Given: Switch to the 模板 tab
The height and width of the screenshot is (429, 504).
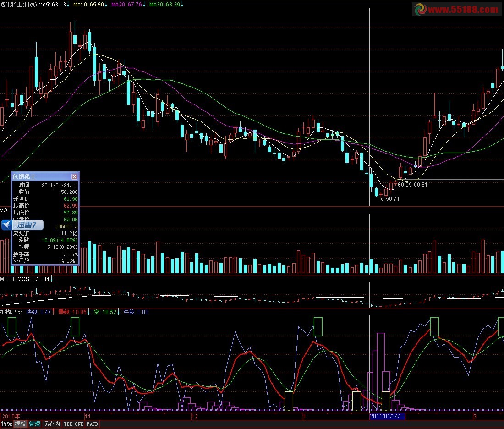Looking at the screenshot, I should [20, 424].
